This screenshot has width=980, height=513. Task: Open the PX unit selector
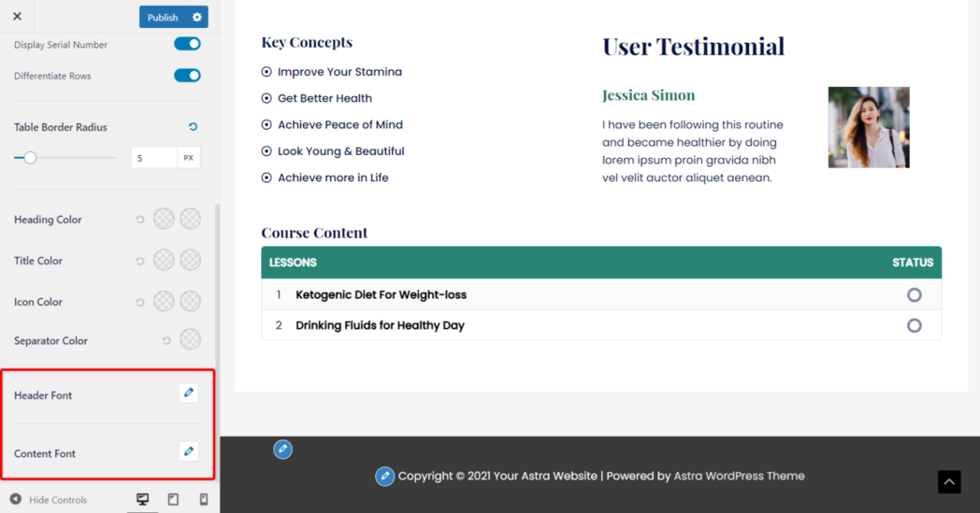189,158
